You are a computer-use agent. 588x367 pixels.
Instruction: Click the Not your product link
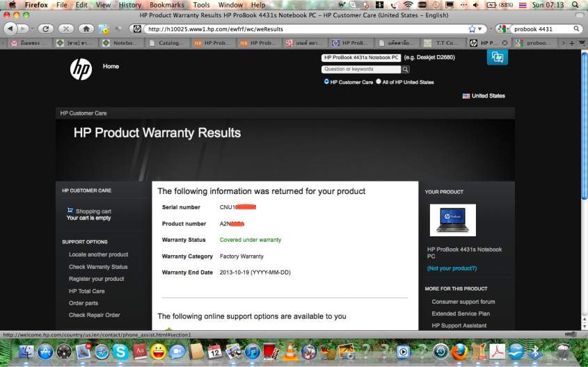(x=452, y=268)
